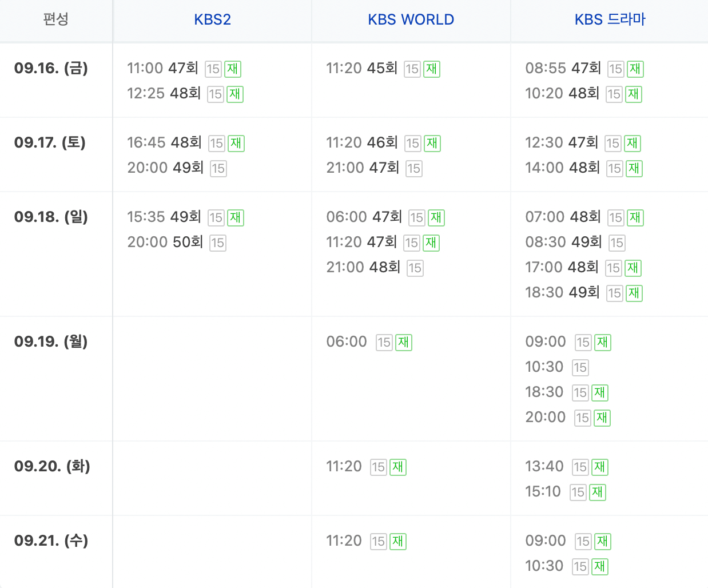Image resolution: width=708 pixels, height=588 pixels.
Task: Click 15 age-rating icon beside KBS2 12:25
Action: 216,94
